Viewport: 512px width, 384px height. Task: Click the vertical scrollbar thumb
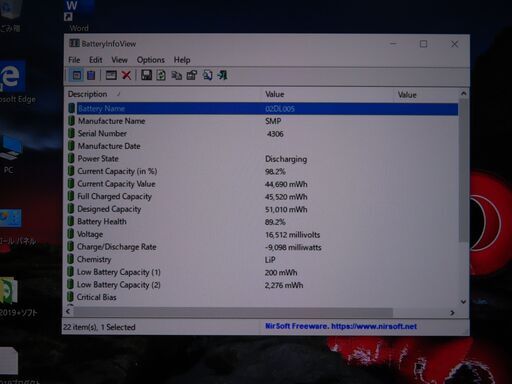463,170
